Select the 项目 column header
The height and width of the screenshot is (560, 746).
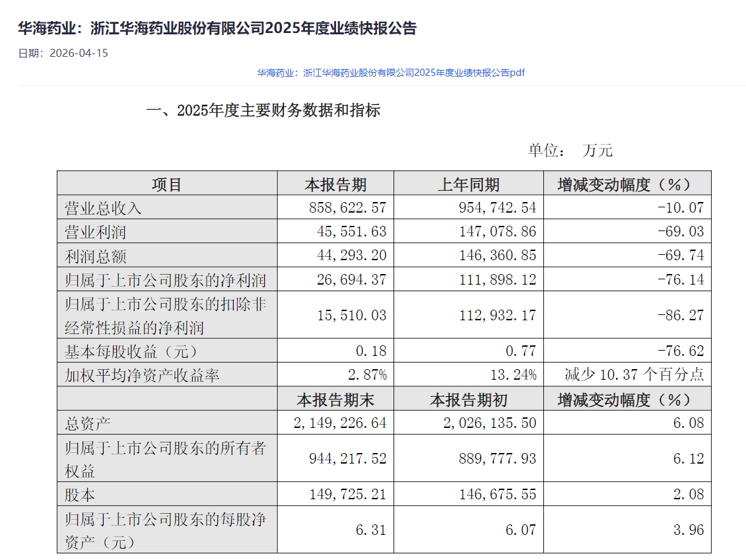click(166, 184)
